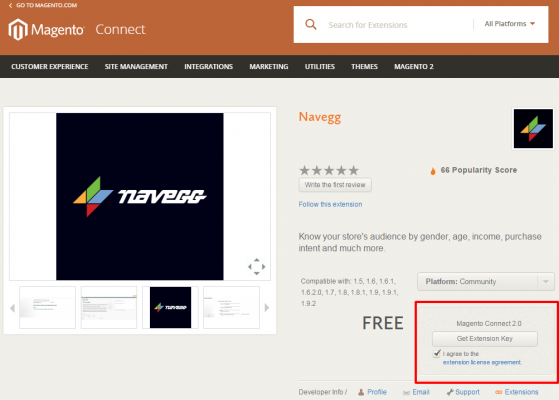
Task: Click the search magnifier icon
Action: [311, 25]
